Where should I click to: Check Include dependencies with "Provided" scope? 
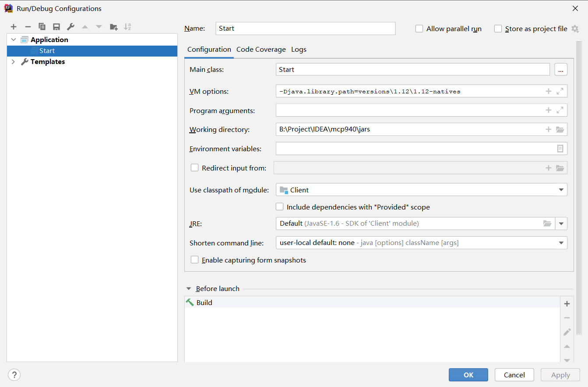pyautogui.click(x=279, y=207)
